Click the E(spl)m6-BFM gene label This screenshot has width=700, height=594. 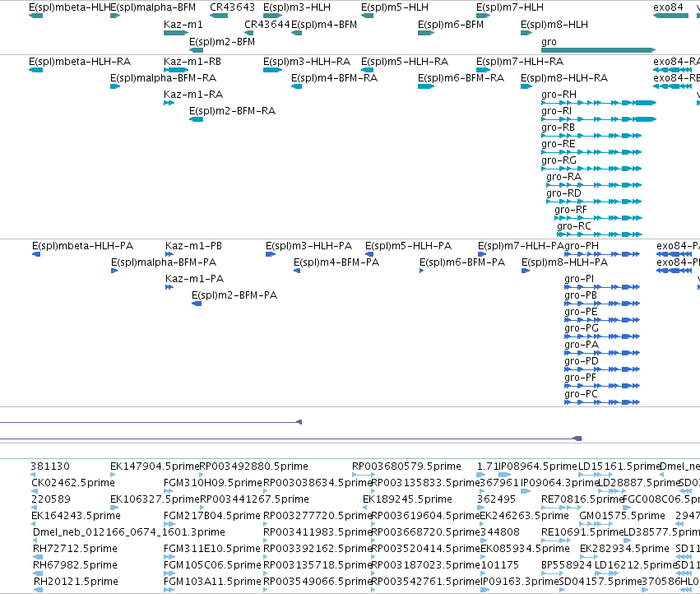(x=451, y=24)
